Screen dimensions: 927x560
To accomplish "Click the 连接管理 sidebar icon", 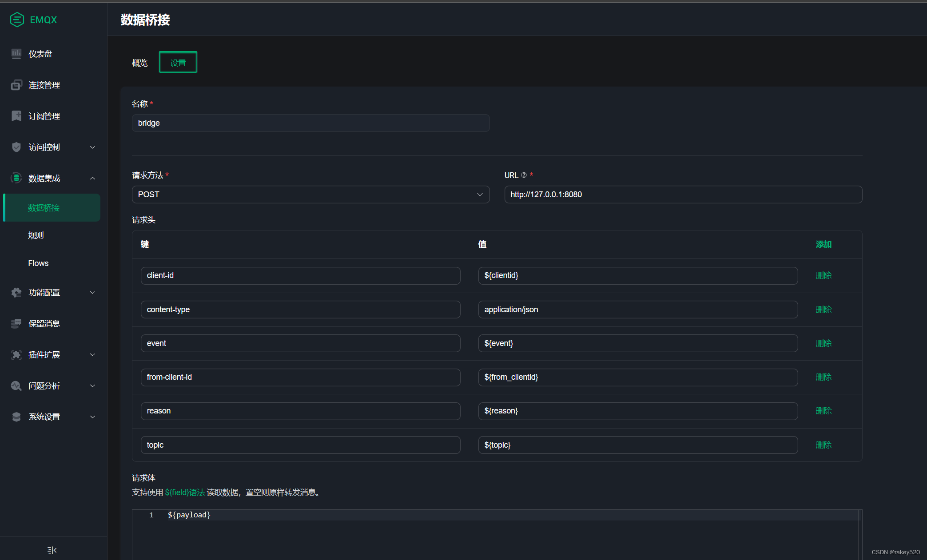I will (x=16, y=85).
